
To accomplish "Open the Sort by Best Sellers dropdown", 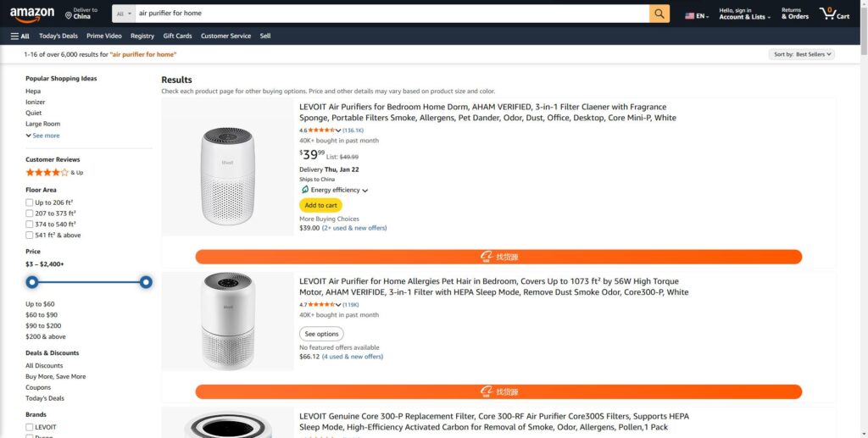I will click(x=802, y=54).
